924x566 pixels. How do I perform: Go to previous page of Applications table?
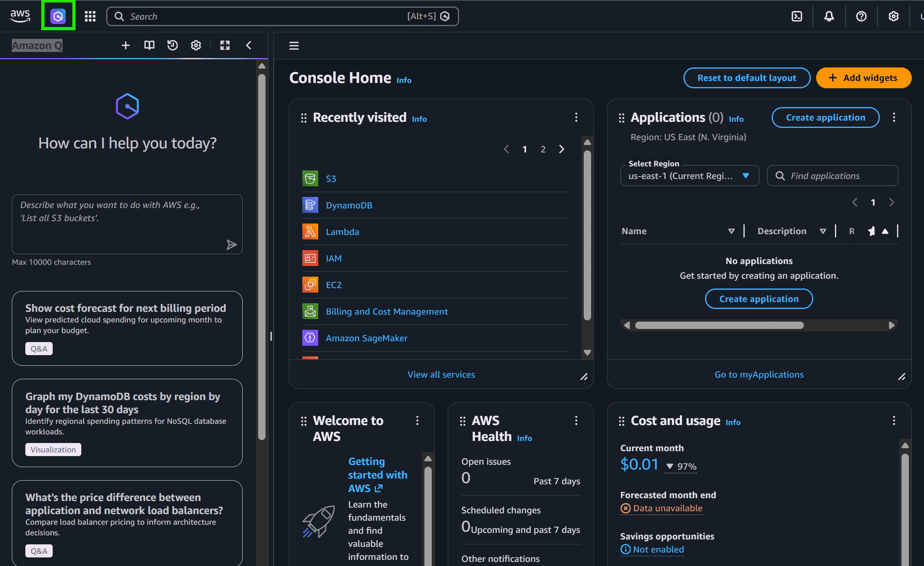855,202
